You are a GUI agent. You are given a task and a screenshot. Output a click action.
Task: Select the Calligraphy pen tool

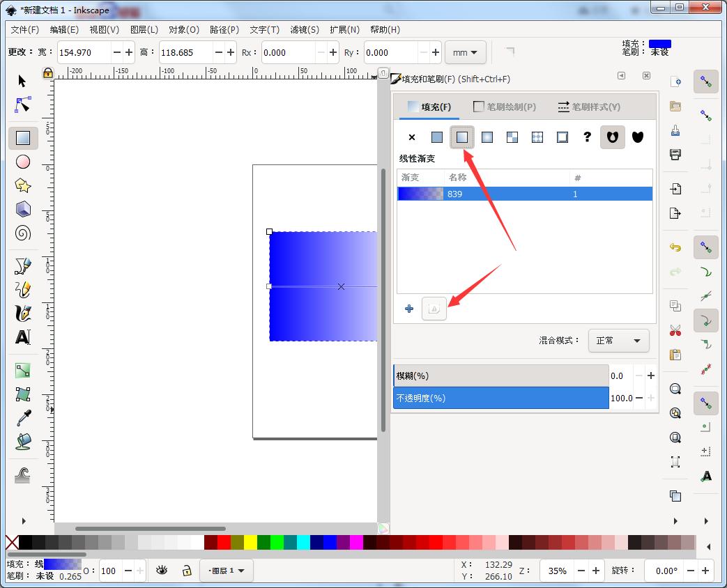22,314
